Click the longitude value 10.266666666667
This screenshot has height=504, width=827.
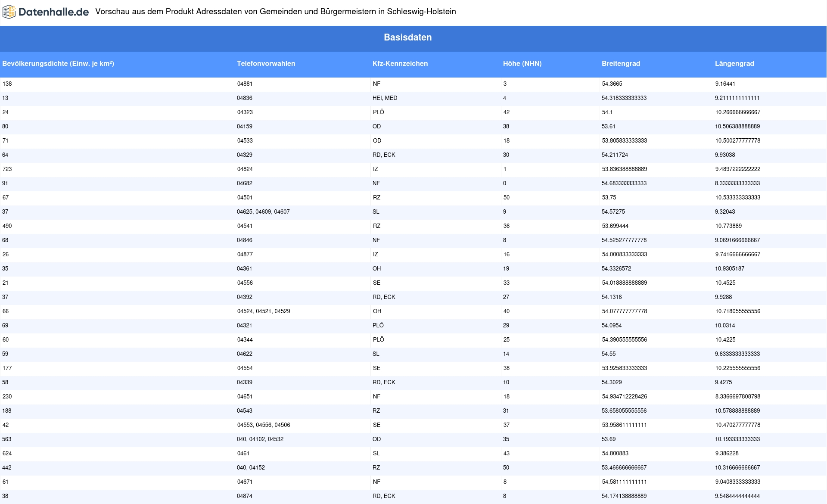(x=737, y=112)
